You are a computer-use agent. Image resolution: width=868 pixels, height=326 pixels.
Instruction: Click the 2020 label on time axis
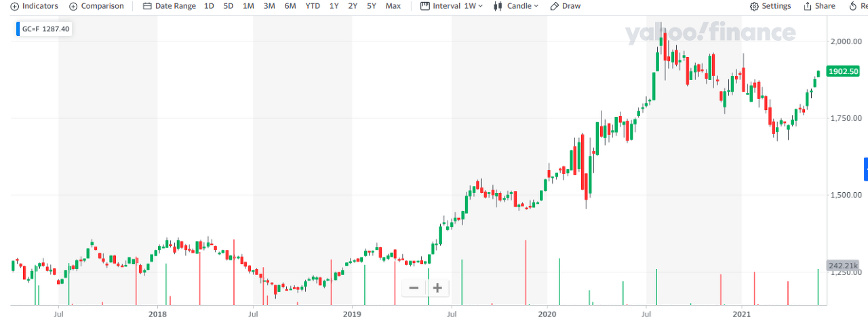(547, 314)
